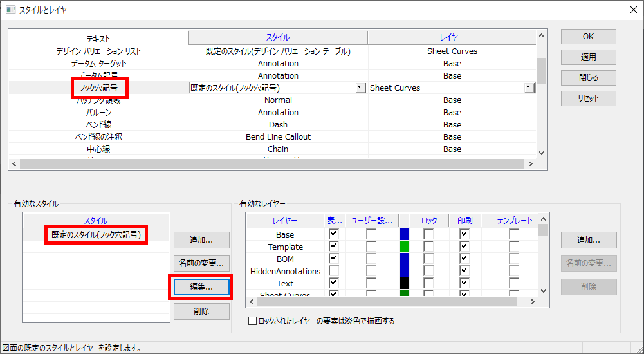This screenshot has width=644, height=354.
Task: Click the リセット button
Action: (588, 98)
